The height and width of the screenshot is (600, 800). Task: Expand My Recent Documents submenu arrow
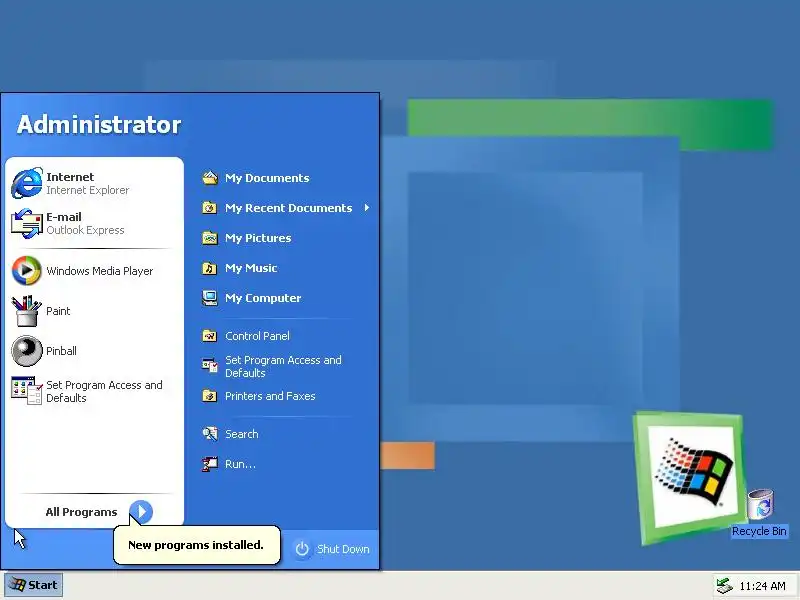[367, 208]
